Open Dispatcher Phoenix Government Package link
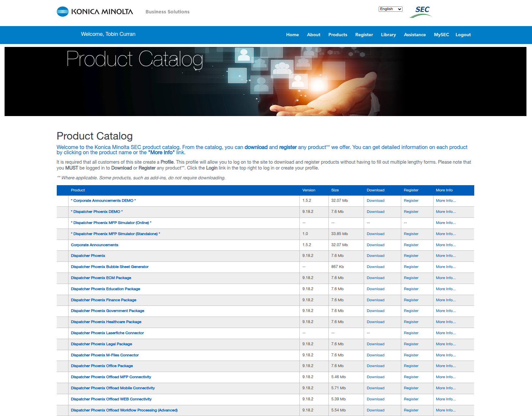 tap(108, 311)
